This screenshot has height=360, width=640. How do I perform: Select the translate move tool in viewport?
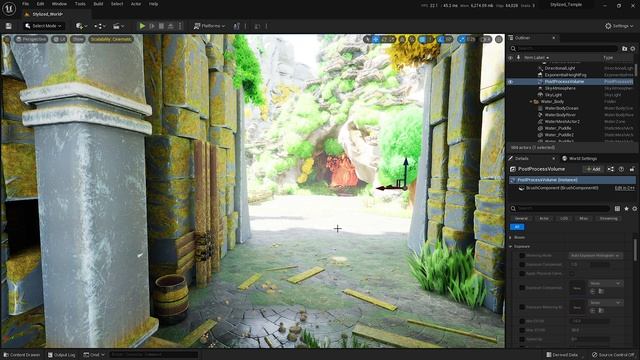click(x=376, y=40)
